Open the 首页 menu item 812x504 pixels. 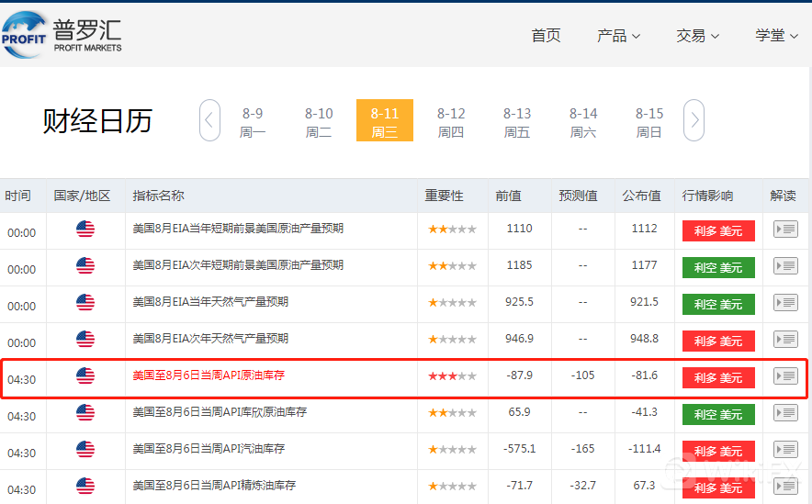click(x=546, y=36)
